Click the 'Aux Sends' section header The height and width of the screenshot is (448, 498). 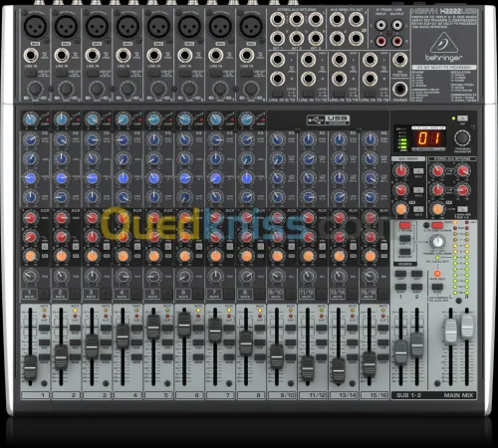pos(408,159)
